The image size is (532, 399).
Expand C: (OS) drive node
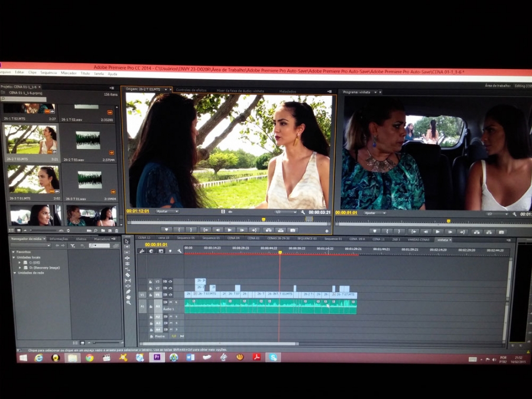[20, 262]
